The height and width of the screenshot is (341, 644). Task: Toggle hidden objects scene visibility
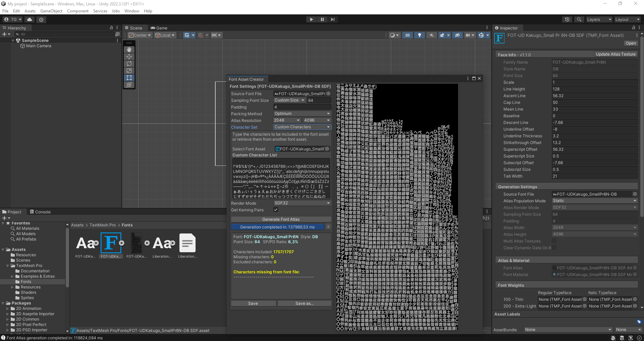coord(457,35)
